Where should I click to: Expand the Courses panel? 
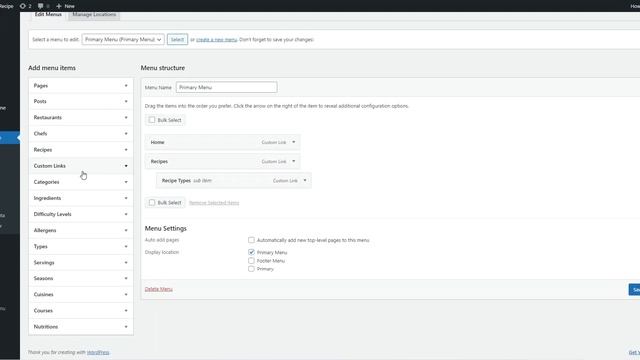pos(81,311)
